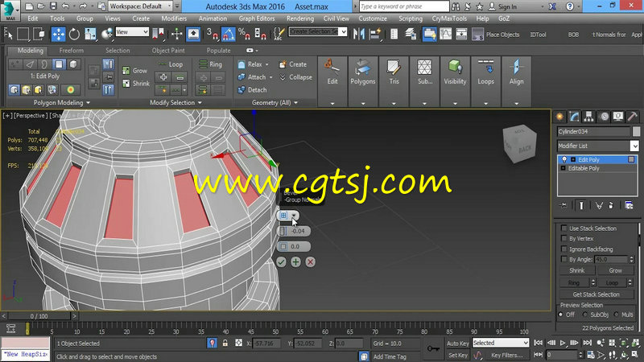Open the Display command panel tab
The height and width of the screenshot is (362, 644).
[618, 117]
